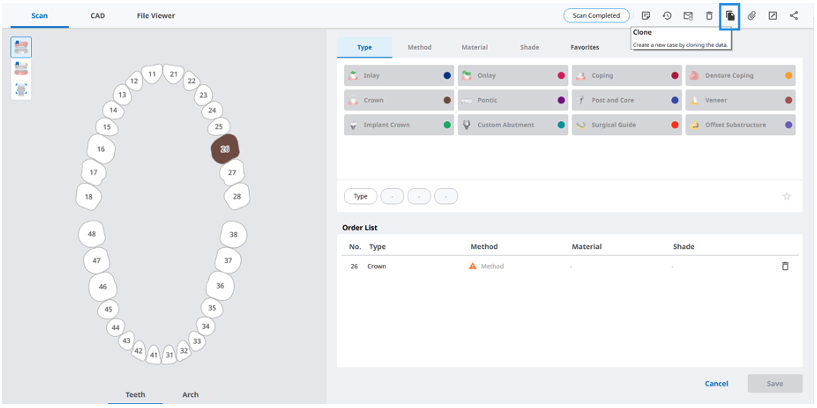Select the Teeth toggle
This screenshot has width=817, height=408.
pyautogui.click(x=135, y=394)
